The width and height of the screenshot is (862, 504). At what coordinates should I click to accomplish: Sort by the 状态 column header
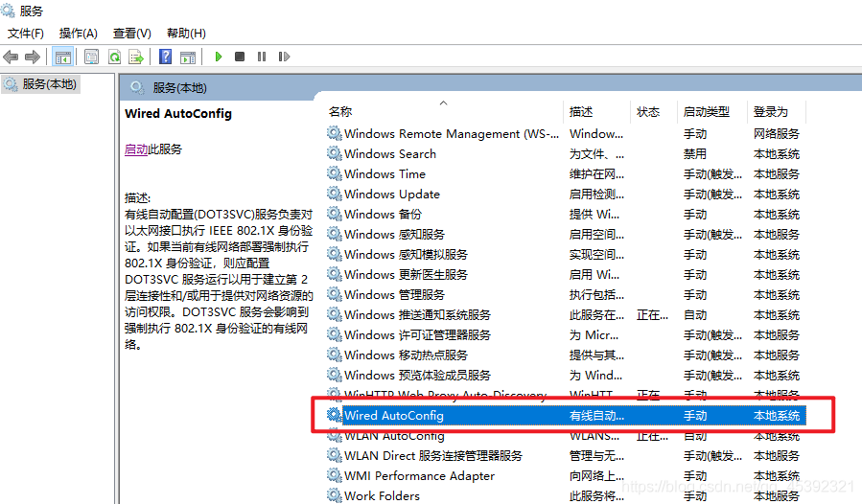(647, 111)
